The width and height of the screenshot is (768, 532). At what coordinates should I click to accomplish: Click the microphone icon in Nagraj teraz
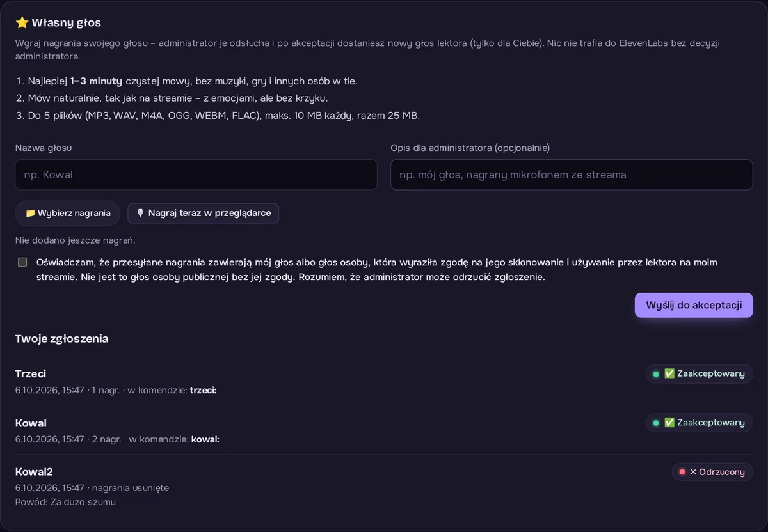point(140,213)
